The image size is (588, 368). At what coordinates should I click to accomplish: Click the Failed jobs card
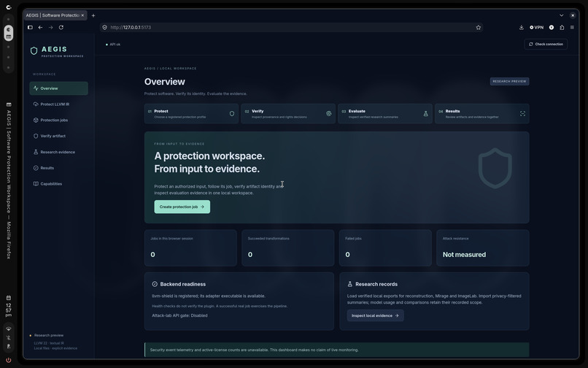(385, 248)
